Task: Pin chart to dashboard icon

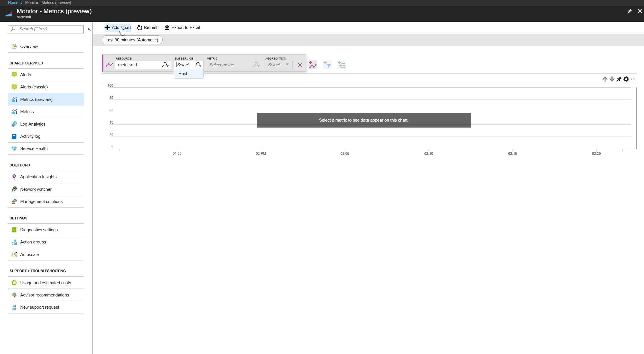Action: click(619, 79)
